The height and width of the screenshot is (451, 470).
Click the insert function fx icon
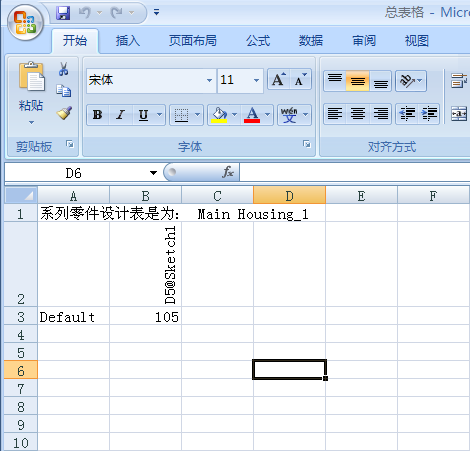pos(228,172)
